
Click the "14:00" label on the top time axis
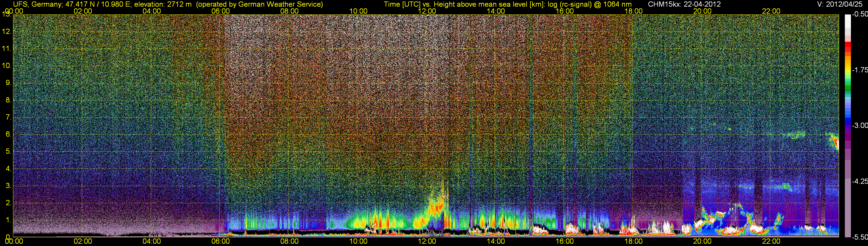[x=496, y=11]
